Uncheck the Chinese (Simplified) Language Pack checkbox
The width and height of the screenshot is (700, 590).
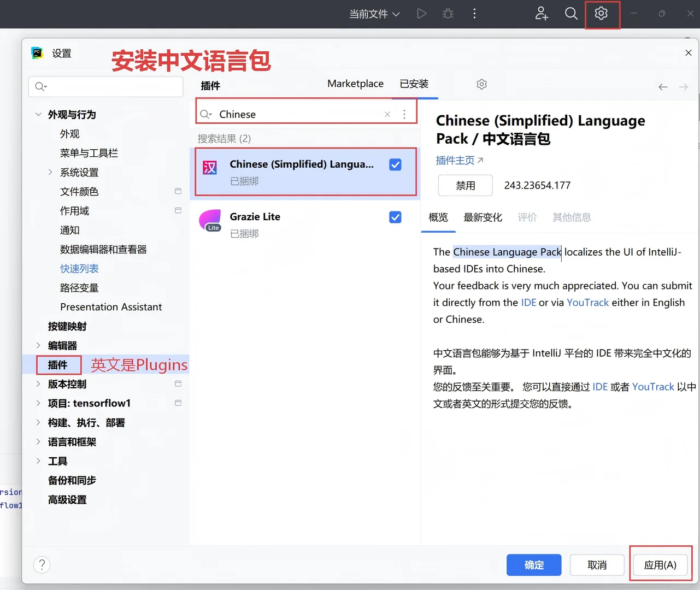pyautogui.click(x=395, y=164)
